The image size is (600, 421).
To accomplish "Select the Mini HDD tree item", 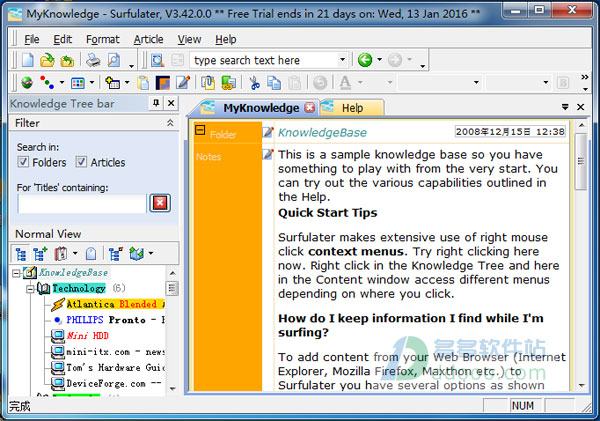I will pyautogui.click(x=87, y=336).
